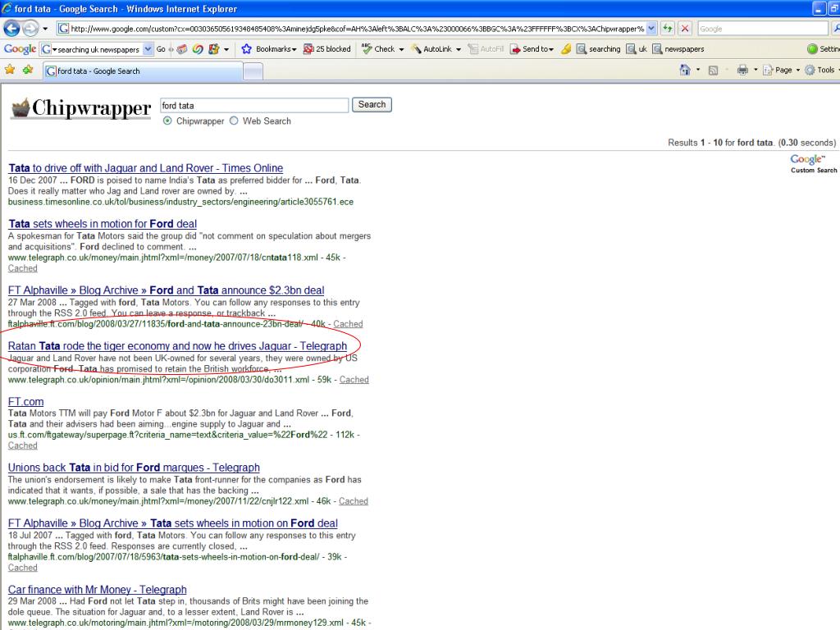
Task: Click the Chipwrapper logo
Action: pos(81,108)
